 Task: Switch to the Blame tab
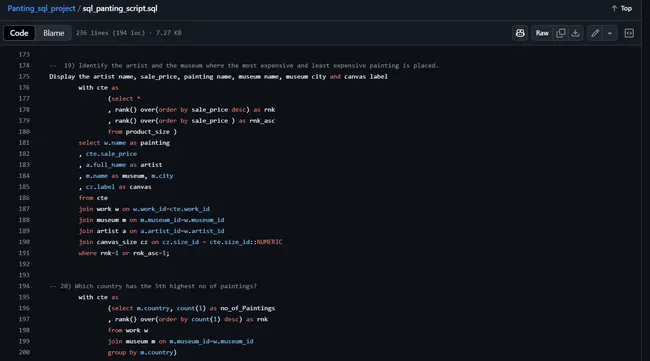(53, 33)
